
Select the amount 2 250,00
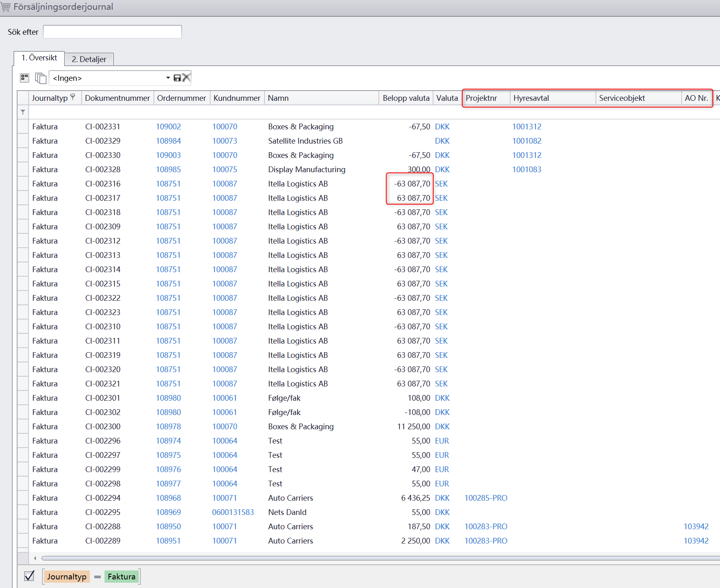pos(416,541)
